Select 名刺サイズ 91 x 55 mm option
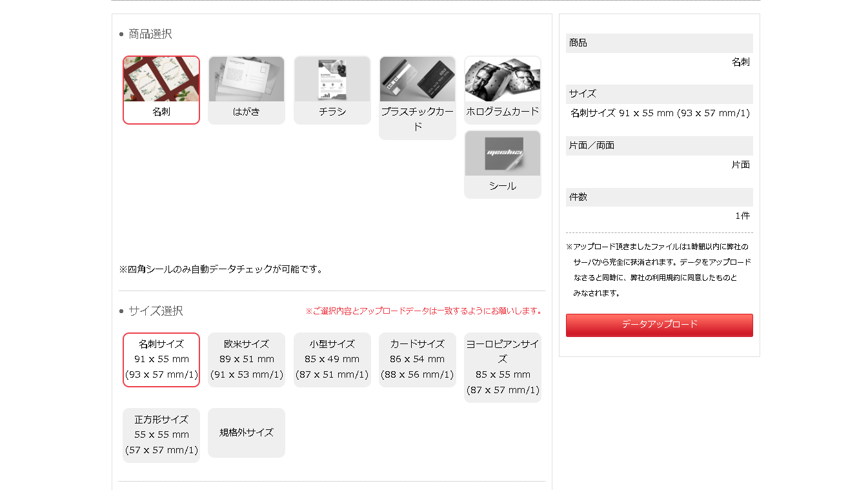 [x=161, y=360]
